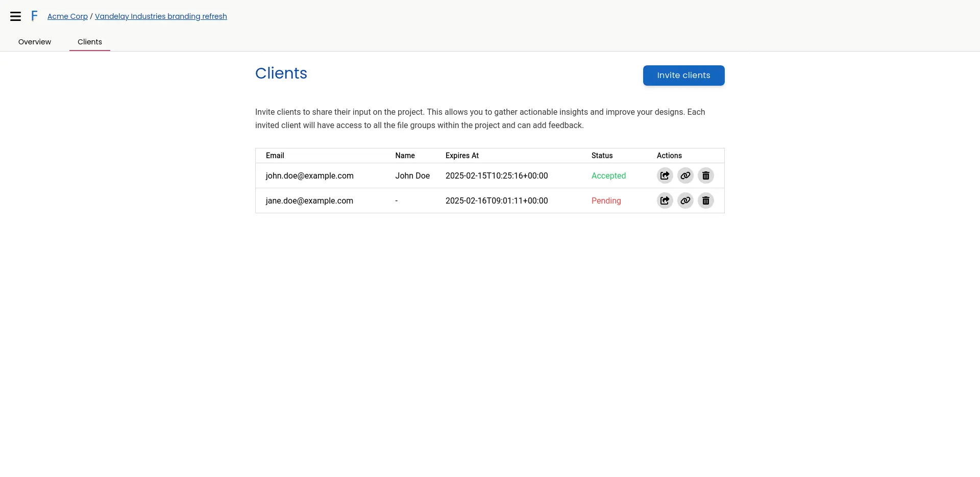Image resolution: width=980 pixels, height=477 pixels.
Task: Click the green Accepted status
Action: click(608, 175)
